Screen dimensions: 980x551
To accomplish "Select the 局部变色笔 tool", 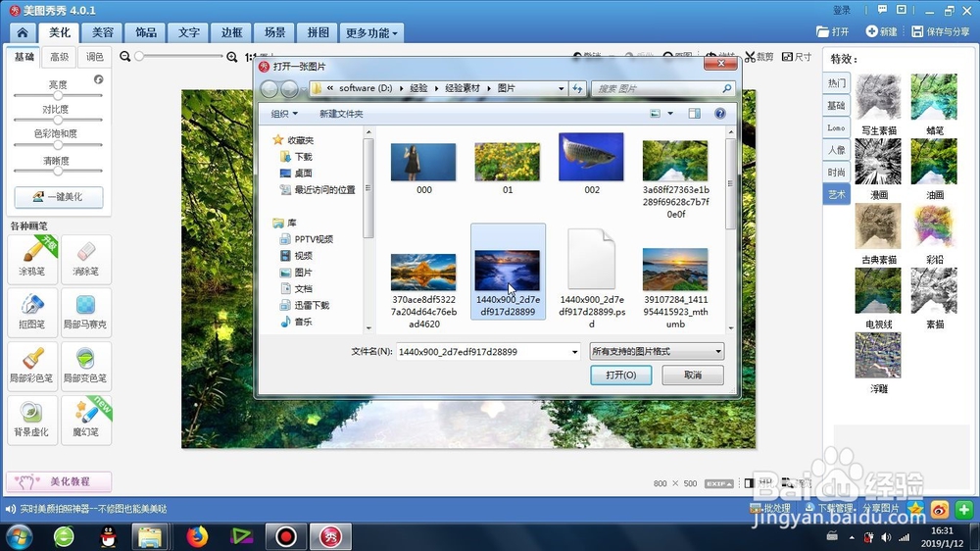I will (x=85, y=366).
